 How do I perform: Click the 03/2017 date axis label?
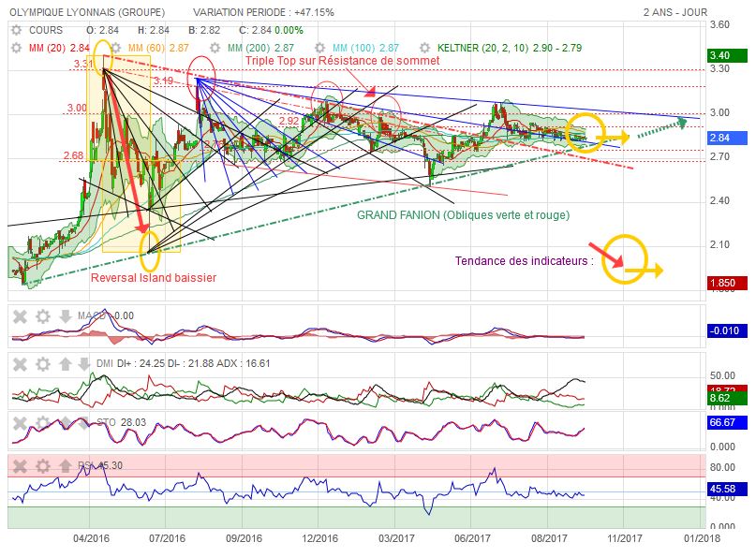(396, 538)
